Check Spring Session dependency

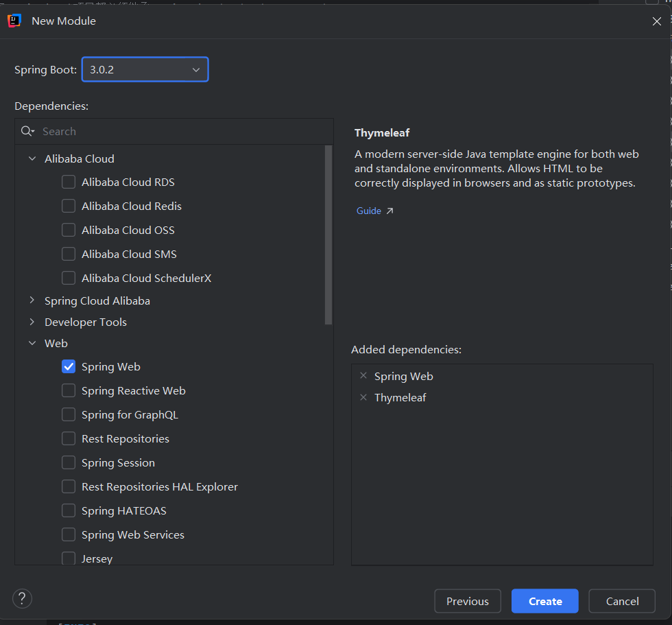point(69,462)
